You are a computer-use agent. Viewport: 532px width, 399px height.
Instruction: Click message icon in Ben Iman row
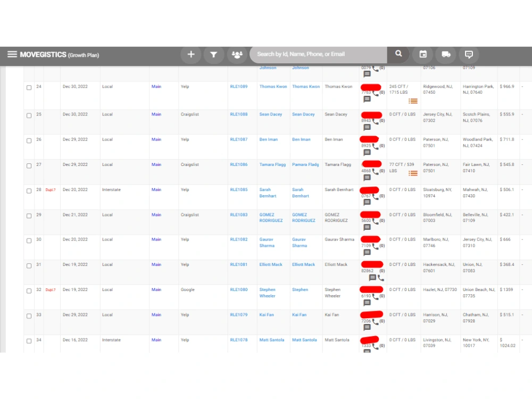click(367, 152)
